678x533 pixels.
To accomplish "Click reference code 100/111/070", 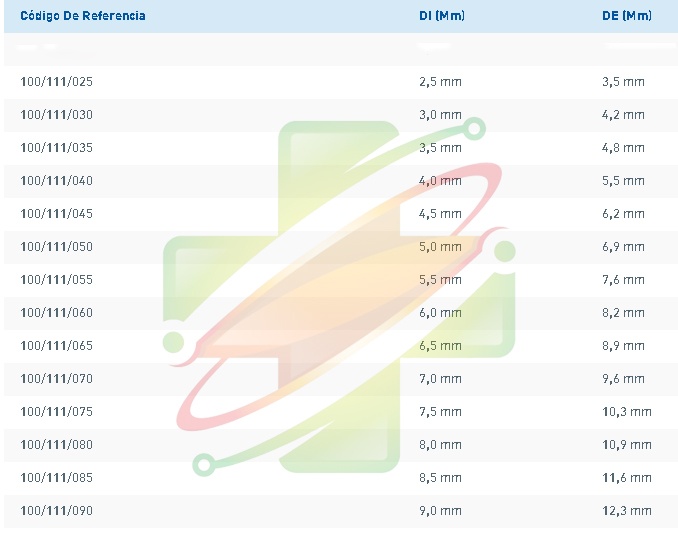I will [x=57, y=379].
